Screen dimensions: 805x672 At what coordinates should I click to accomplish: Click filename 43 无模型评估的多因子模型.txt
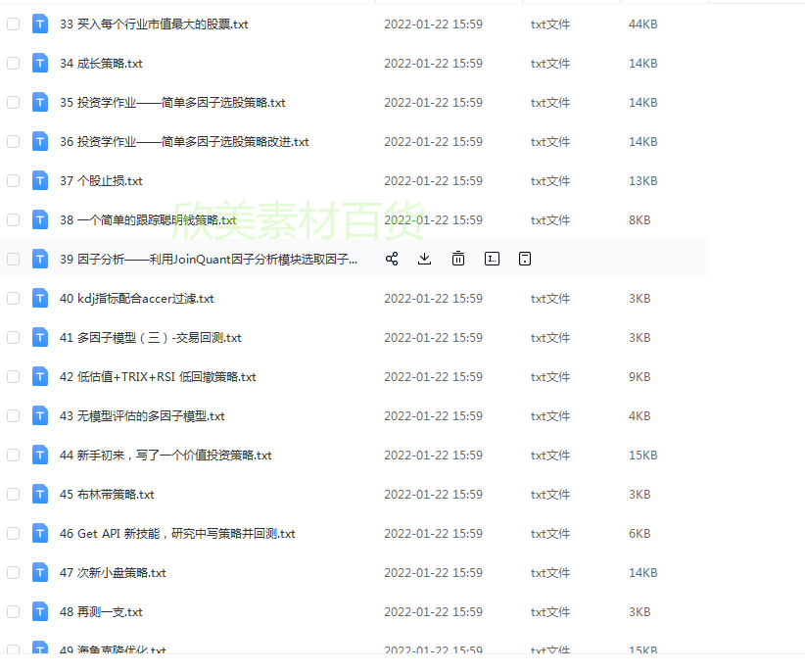(x=142, y=415)
